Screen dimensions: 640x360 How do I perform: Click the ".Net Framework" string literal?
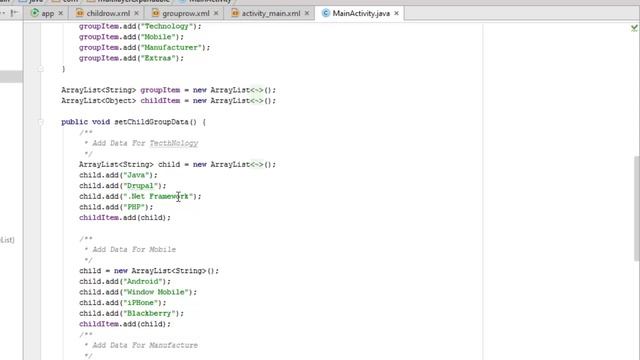[x=158, y=196]
